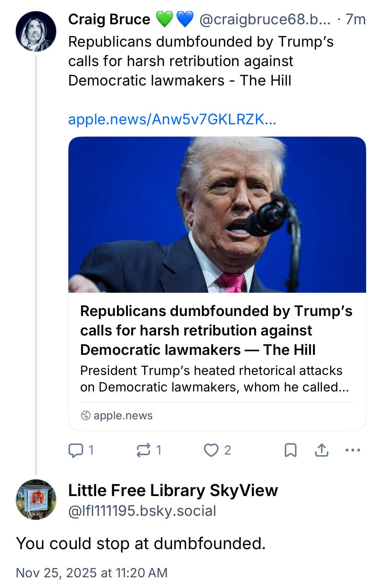Click the Craig Bruce display name
The width and height of the screenshot is (382, 588).
[109, 19]
